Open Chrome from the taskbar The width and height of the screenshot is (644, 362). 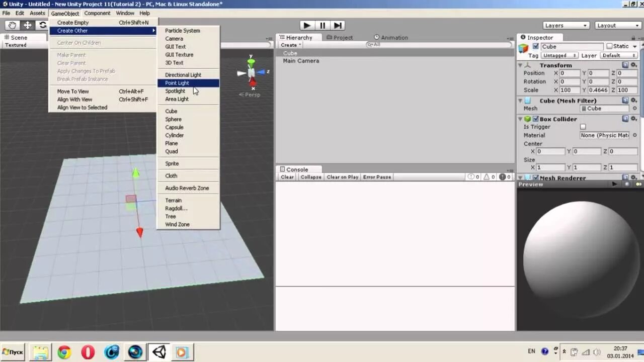[x=64, y=352]
